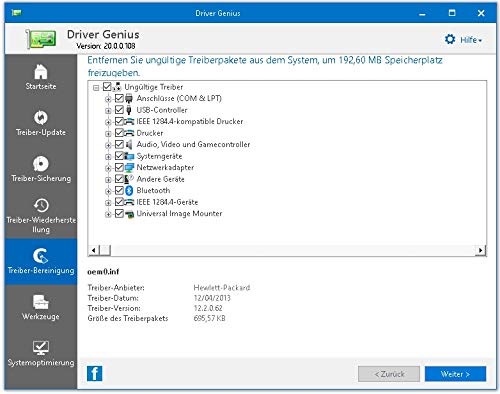Click the Weiter button

[455, 374]
